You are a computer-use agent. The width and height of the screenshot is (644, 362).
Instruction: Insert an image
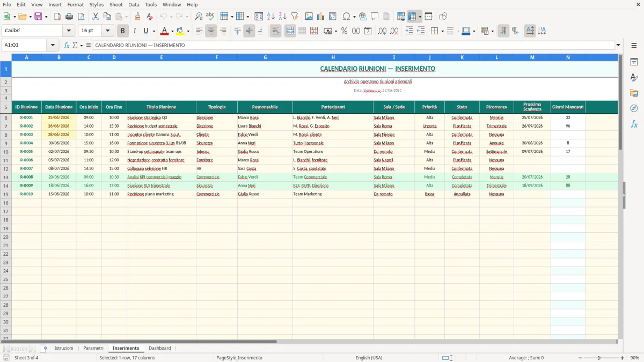click(x=309, y=17)
